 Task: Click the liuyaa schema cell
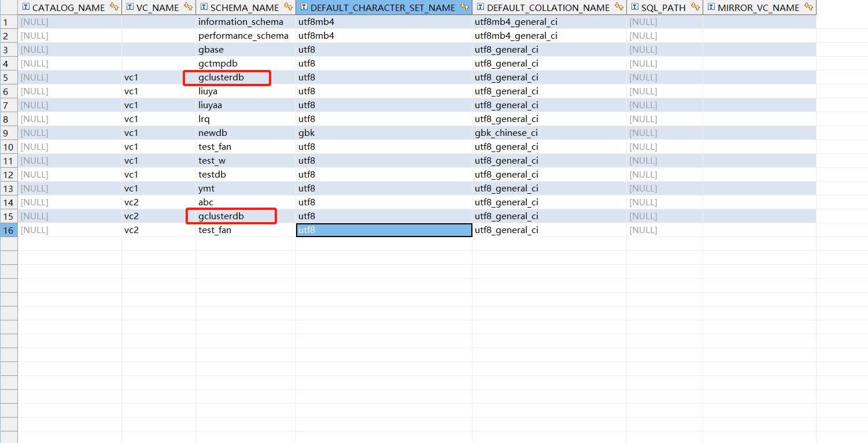pyautogui.click(x=246, y=105)
